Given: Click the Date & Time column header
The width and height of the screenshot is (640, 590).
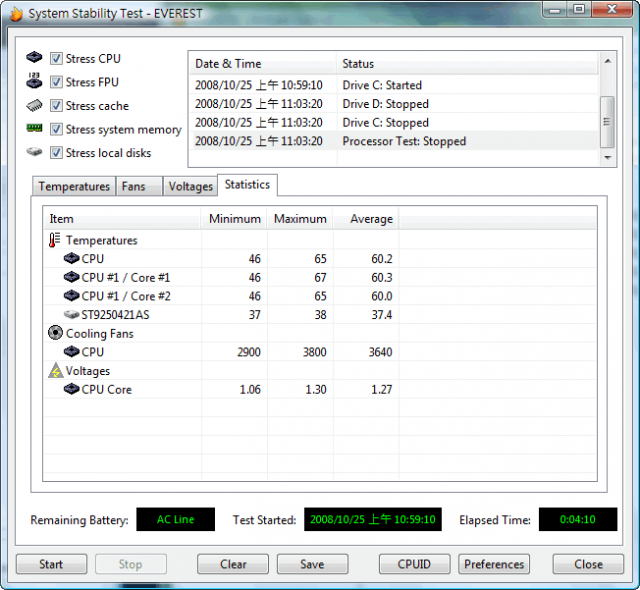Looking at the screenshot, I should (x=263, y=64).
